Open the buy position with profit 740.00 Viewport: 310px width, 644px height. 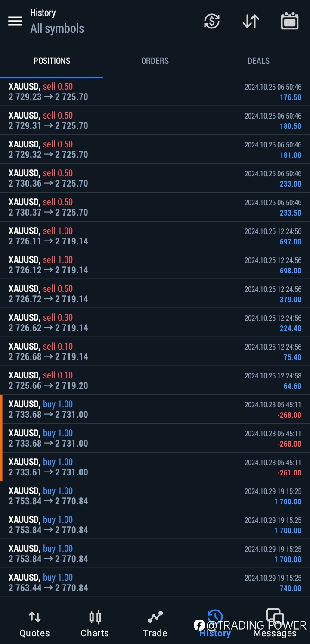[x=155, y=583]
